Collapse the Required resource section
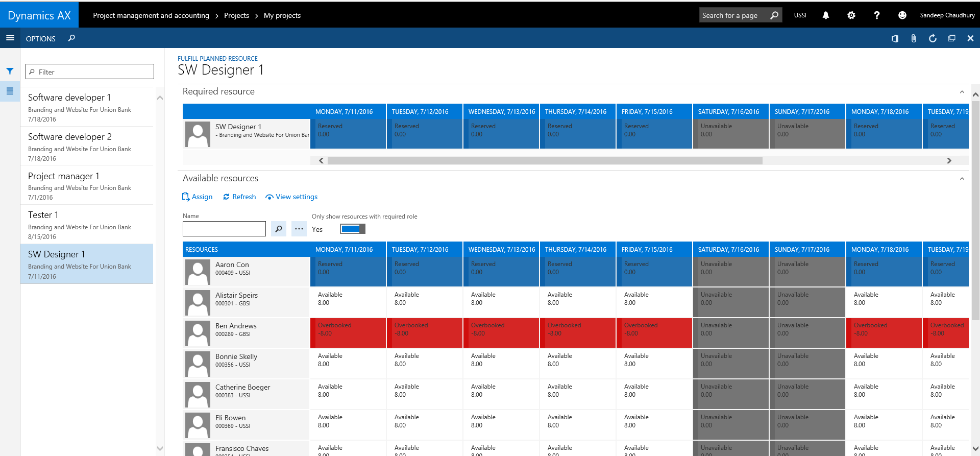980x456 pixels. click(962, 92)
